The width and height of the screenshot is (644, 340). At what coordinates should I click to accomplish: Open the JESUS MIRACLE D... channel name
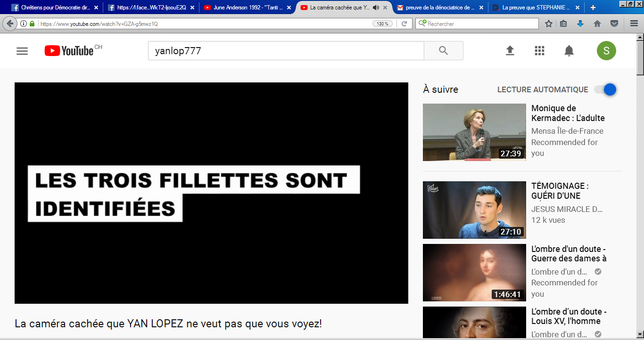click(567, 209)
